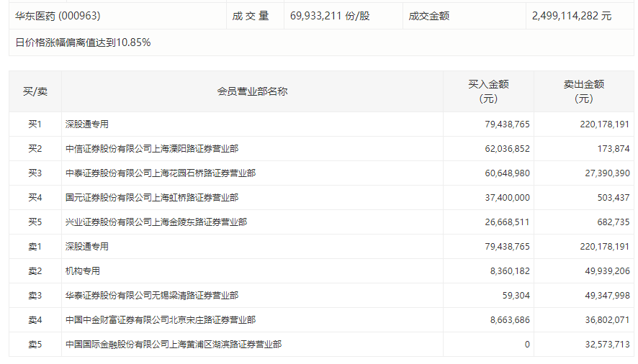The image size is (638, 364).
Task: Click sell amount 220,178,191 in 卖1 row
Action: (605, 246)
